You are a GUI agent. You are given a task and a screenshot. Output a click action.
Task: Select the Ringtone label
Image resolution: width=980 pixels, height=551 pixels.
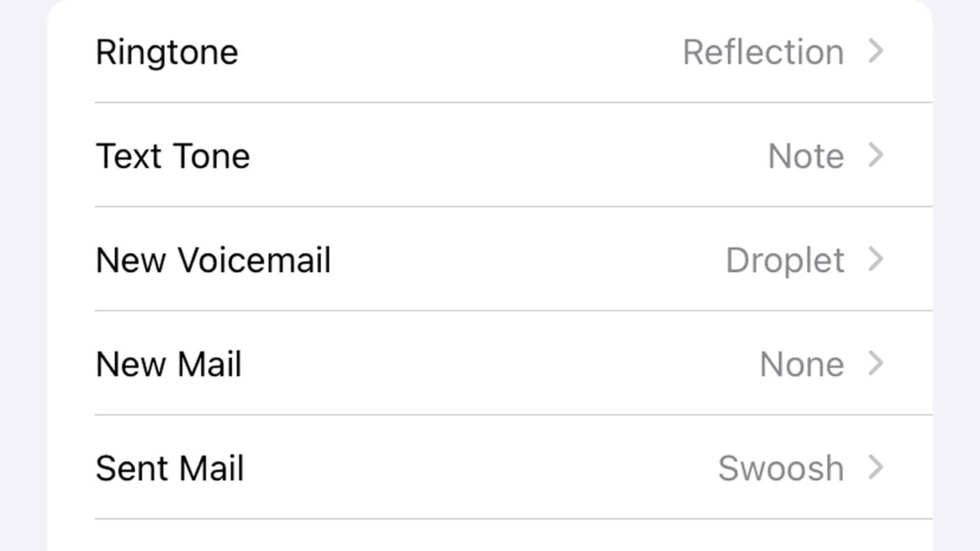coord(167,52)
